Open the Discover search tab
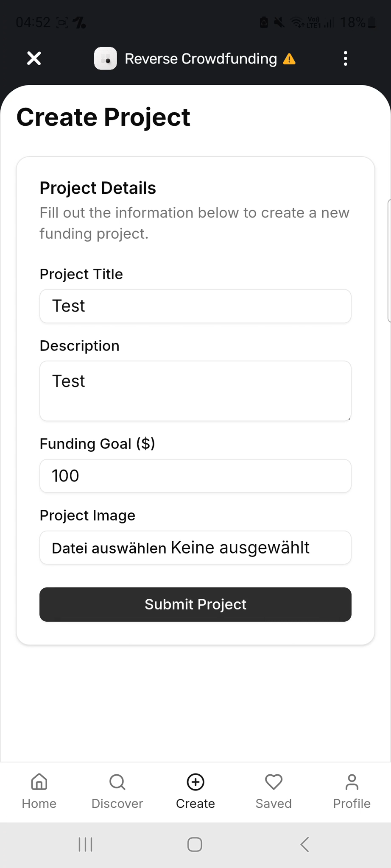This screenshot has width=391, height=868. tap(117, 792)
